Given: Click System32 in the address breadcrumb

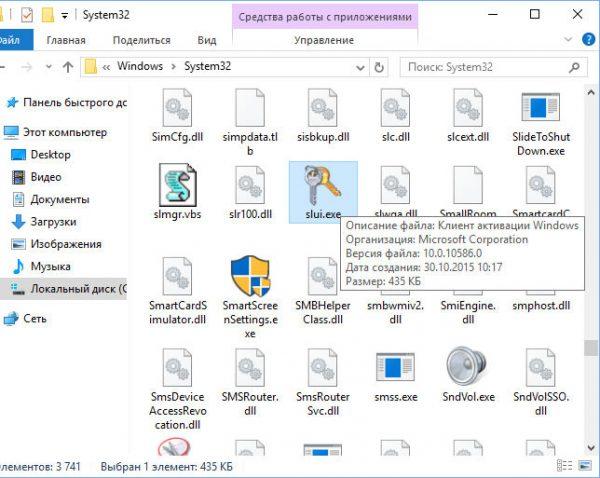Looking at the screenshot, I should [207, 66].
